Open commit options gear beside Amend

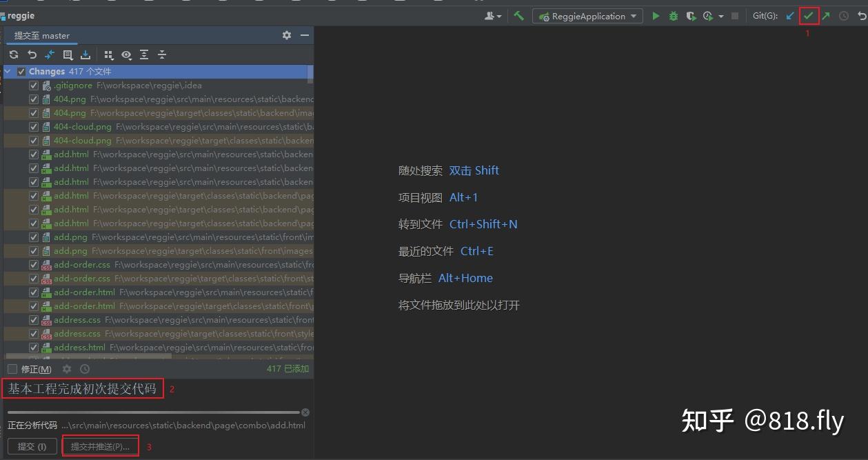67,369
